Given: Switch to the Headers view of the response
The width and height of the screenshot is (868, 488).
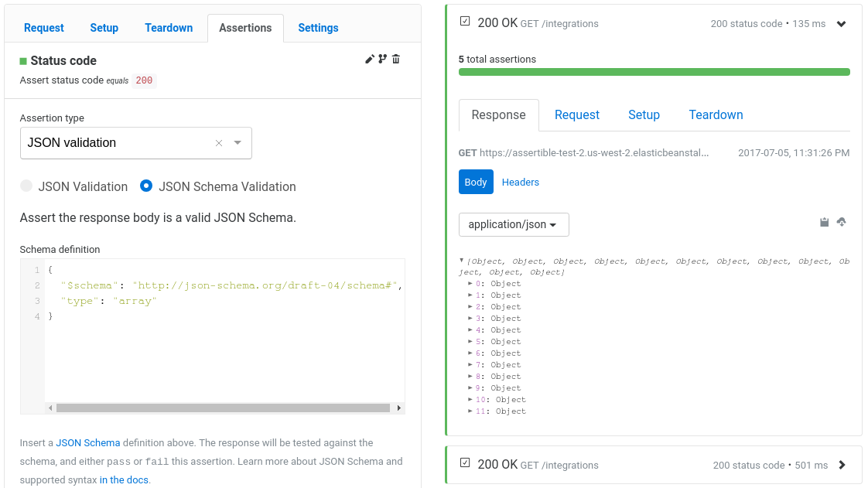Looking at the screenshot, I should coord(520,182).
